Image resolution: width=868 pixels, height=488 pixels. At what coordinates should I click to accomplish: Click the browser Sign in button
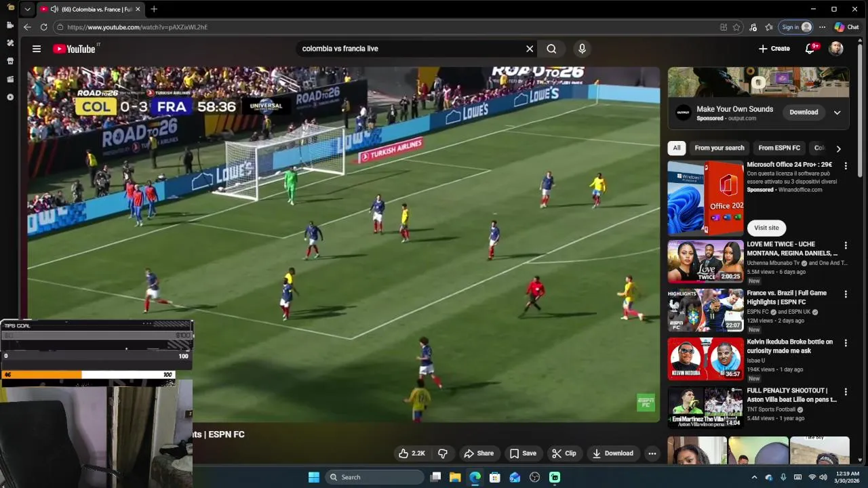point(795,27)
